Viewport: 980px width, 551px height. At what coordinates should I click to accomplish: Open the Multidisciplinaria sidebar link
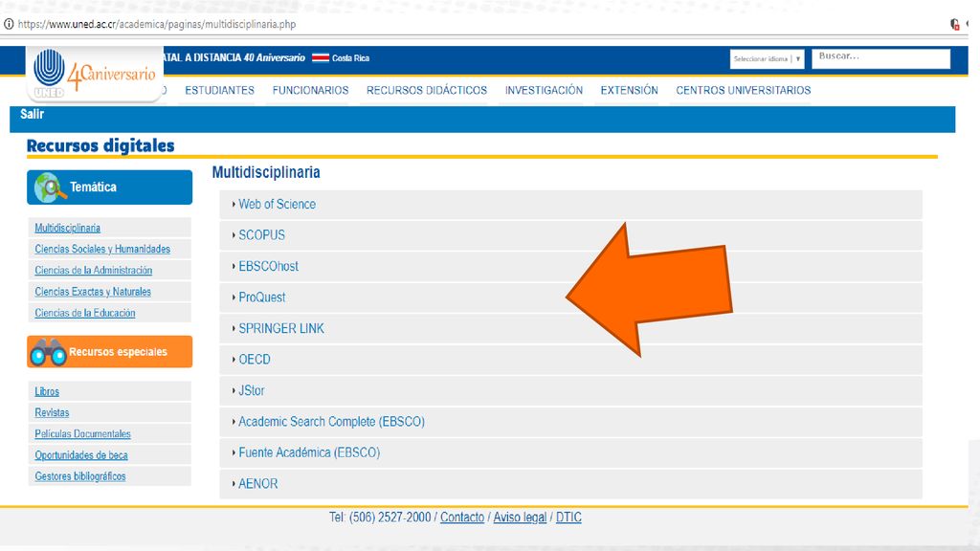click(68, 228)
